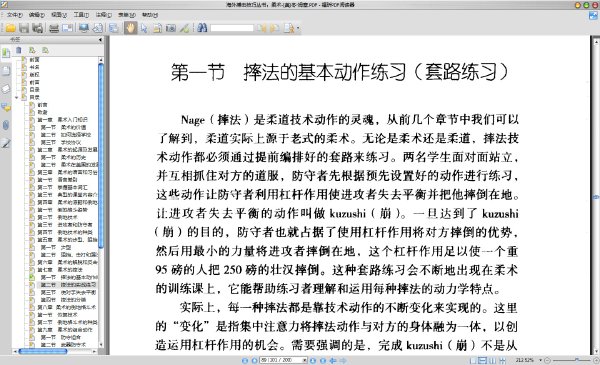Click the delete bookmark trash icon
The height and width of the screenshot is (365, 600).
[x=19, y=50]
